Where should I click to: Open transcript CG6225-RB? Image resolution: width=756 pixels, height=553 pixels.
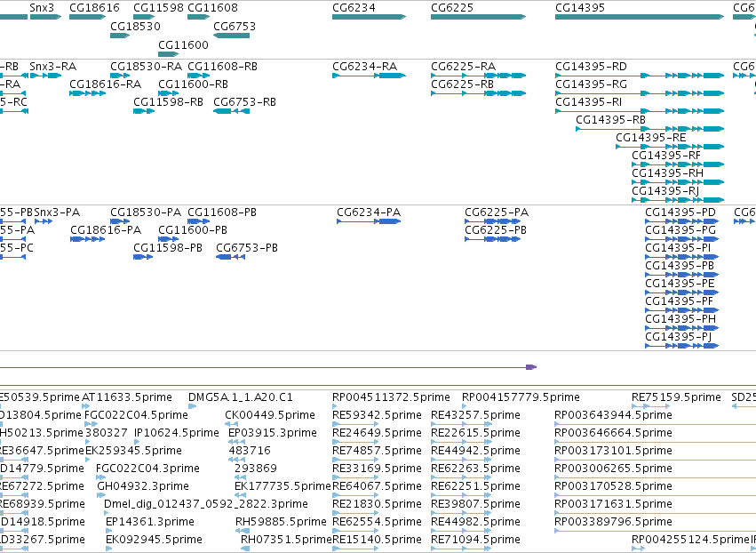tap(462, 84)
